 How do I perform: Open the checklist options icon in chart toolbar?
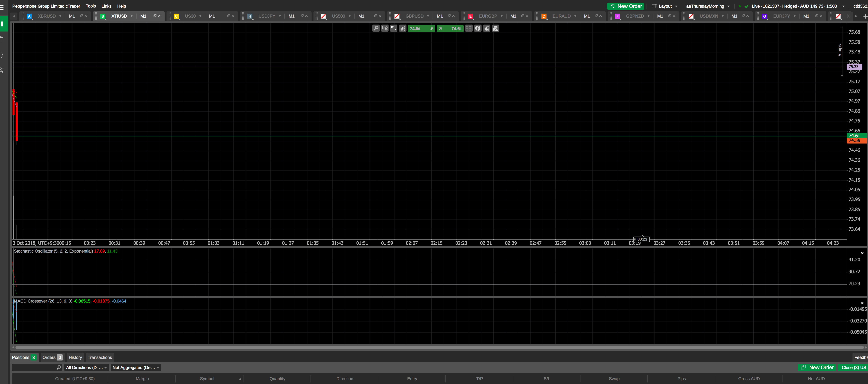click(469, 28)
